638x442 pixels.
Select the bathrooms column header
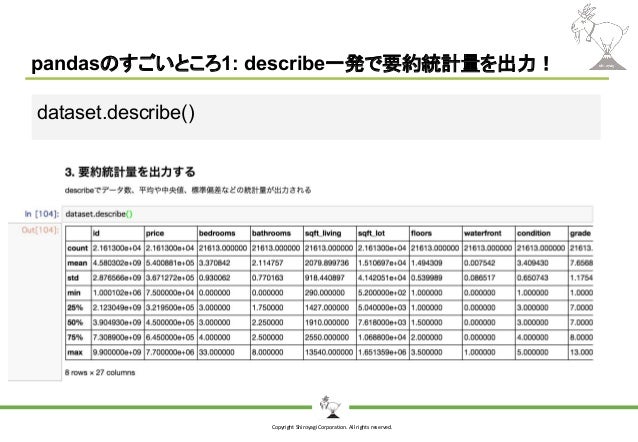pos(271,233)
